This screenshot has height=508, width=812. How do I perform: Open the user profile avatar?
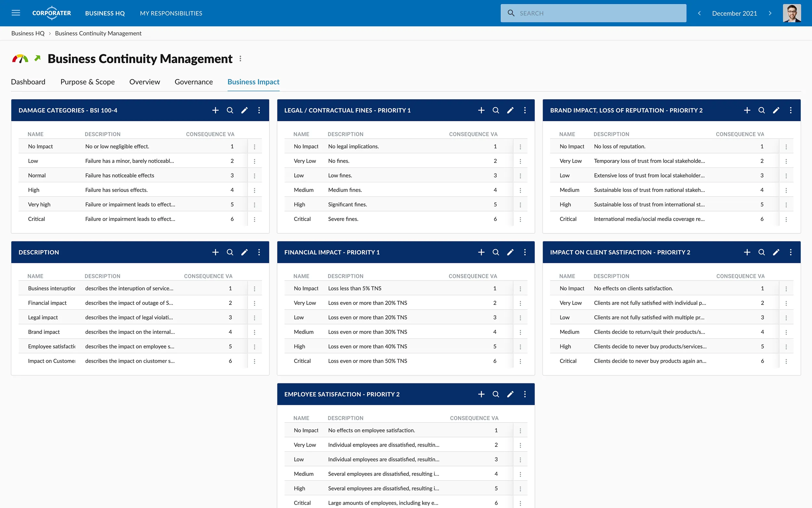pyautogui.click(x=792, y=13)
